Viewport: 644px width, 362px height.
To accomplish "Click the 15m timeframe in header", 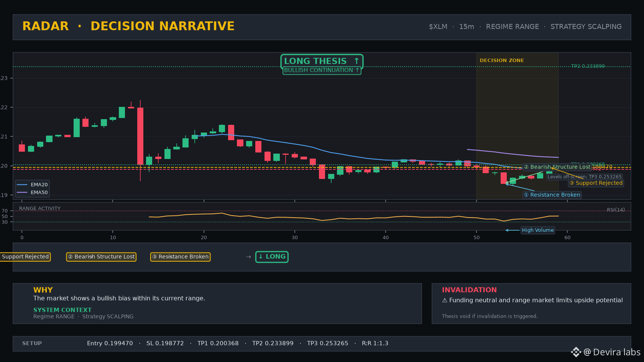I will pyautogui.click(x=467, y=27).
